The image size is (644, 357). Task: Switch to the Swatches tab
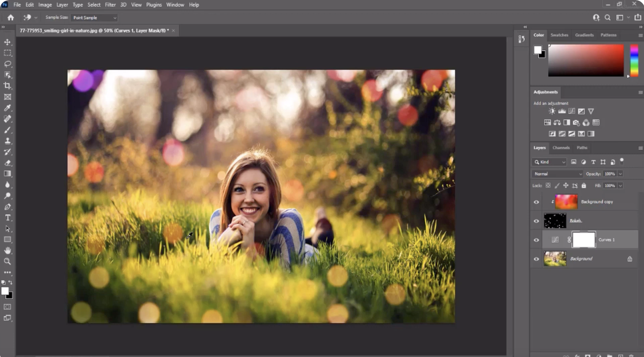(x=559, y=35)
